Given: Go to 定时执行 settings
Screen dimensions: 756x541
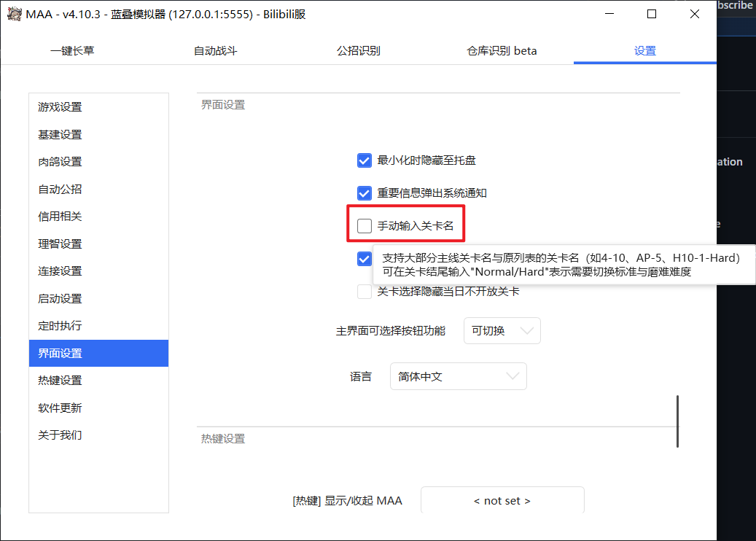Looking at the screenshot, I should tap(98, 326).
